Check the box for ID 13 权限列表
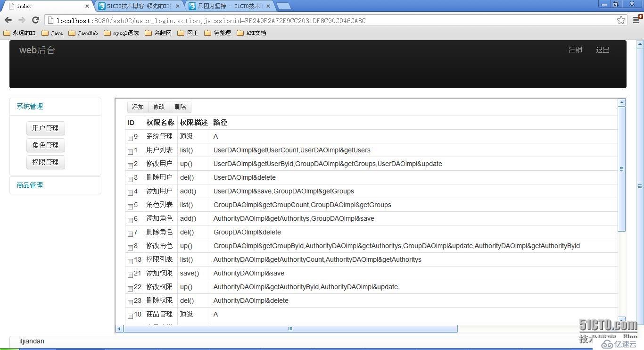 tap(130, 261)
